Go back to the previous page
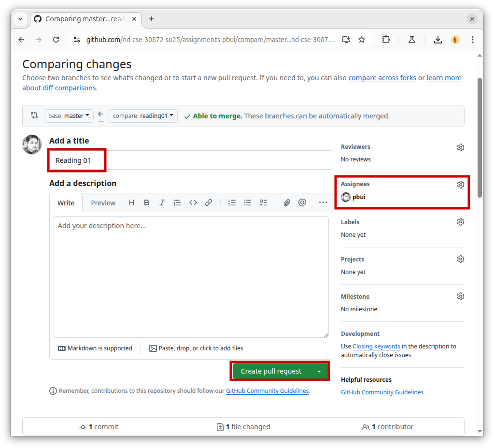 [x=21, y=40]
